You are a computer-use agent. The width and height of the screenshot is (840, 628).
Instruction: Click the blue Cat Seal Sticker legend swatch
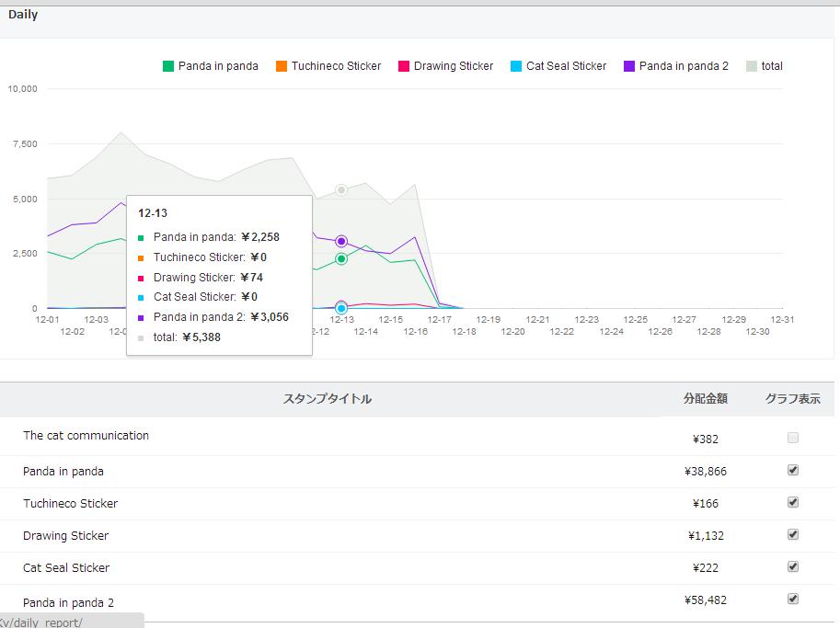tap(516, 66)
